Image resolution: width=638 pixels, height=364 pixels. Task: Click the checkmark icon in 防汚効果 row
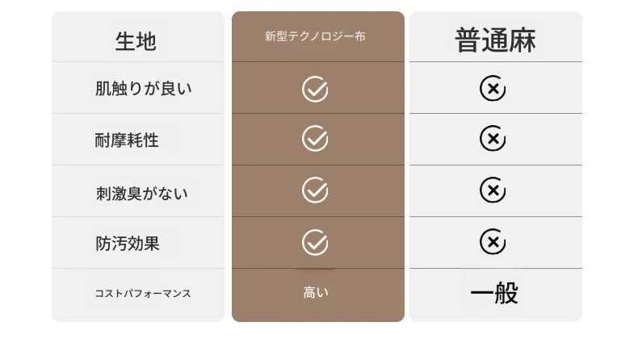pyautogui.click(x=315, y=242)
